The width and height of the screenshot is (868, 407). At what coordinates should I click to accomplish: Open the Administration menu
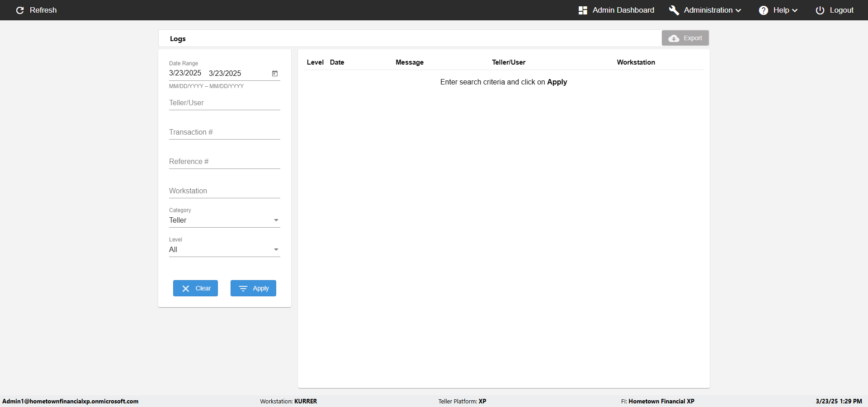coord(705,10)
